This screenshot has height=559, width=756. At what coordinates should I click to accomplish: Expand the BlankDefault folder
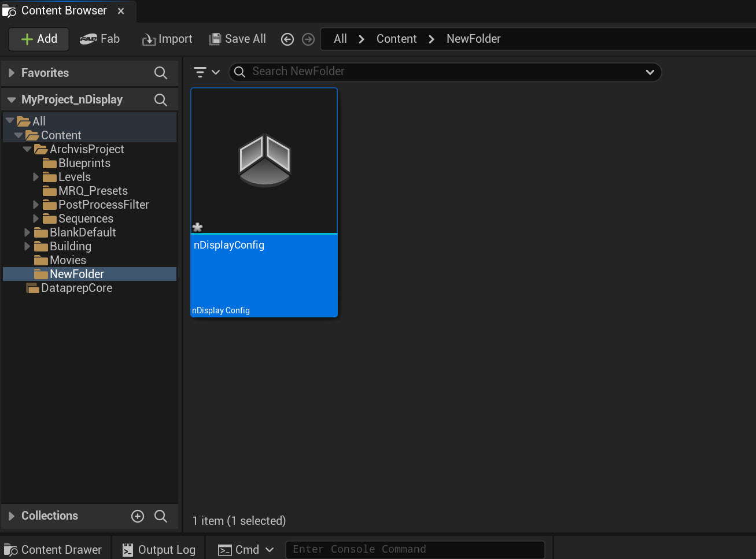[x=27, y=232]
